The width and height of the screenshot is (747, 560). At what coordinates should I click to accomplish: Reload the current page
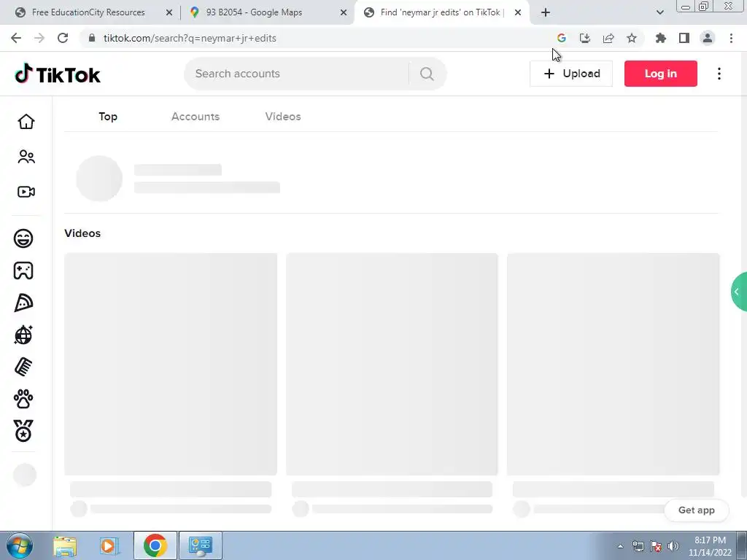coord(63,38)
